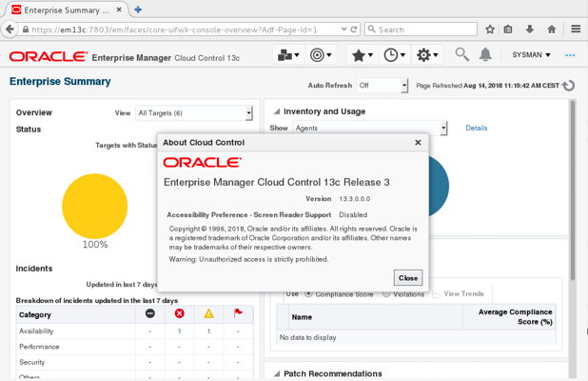588x381 pixels.
Task: Click the address bar padlock icon
Action: [26, 30]
